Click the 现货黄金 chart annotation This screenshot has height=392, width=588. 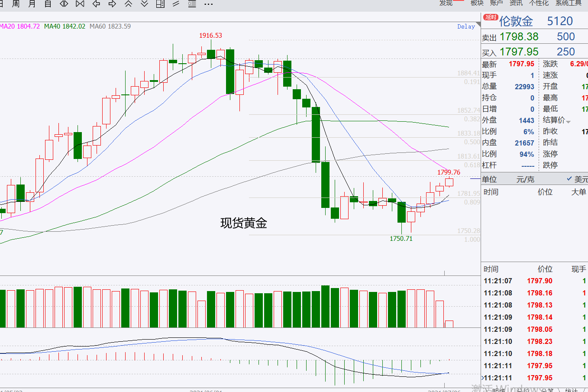244,223
